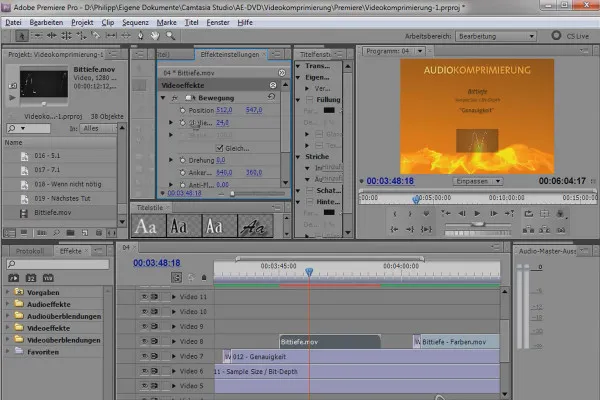This screenshot has height=400, width=600.
Task: Open Arbeitsbereich Bearbeitung dropdown
Action: (x=496, y=36)
